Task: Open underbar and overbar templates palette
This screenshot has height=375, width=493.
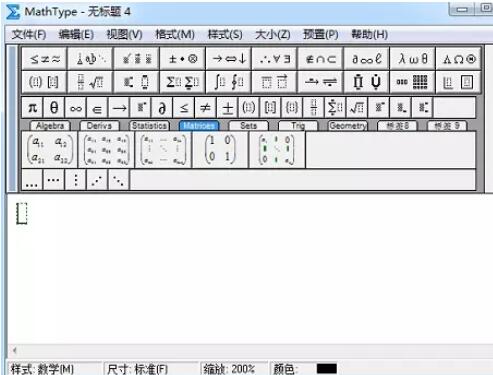Action: (x=275, y=82)
